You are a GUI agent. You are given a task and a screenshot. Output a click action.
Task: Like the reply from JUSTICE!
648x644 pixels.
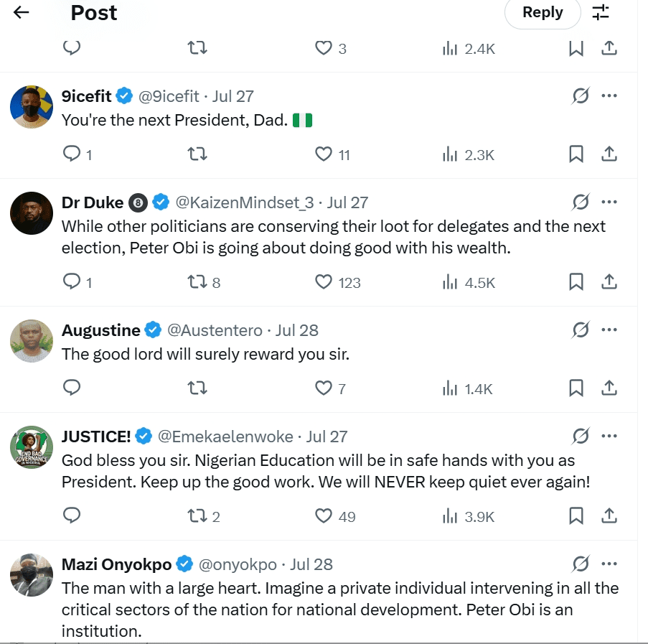(324, 516)
